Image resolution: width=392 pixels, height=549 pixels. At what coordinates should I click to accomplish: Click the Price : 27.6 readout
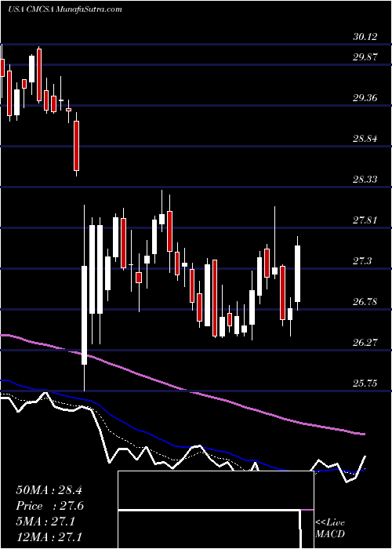[x=49, y=506]
